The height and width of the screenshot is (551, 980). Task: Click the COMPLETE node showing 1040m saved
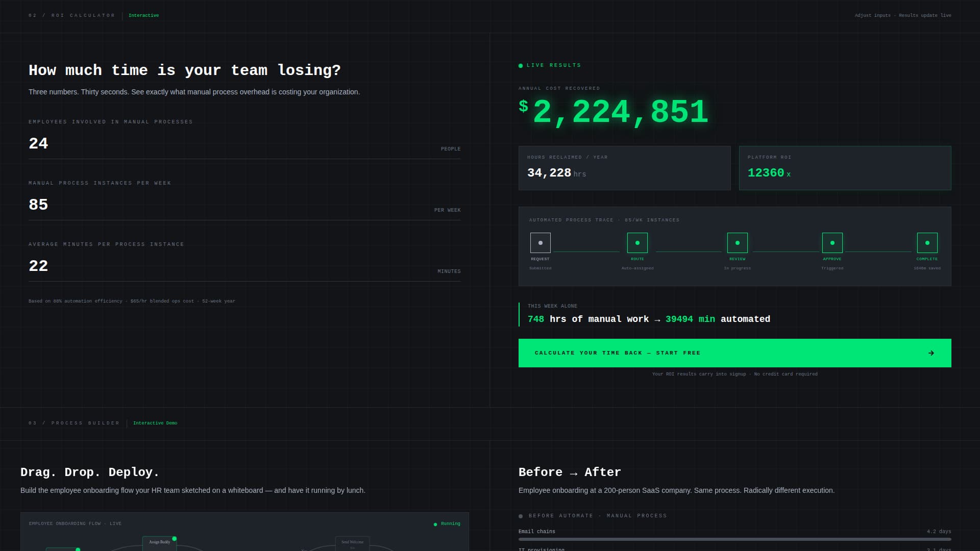pos(927,242)
